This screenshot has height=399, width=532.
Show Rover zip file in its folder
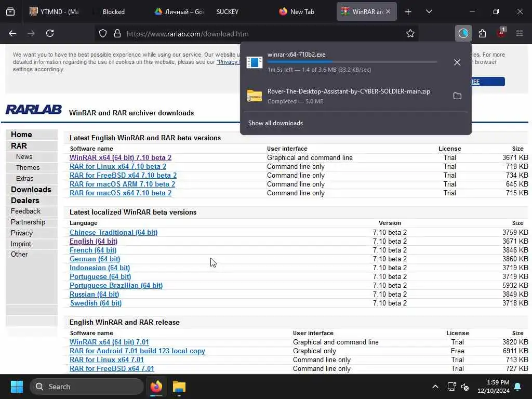(x=457, y=96)
